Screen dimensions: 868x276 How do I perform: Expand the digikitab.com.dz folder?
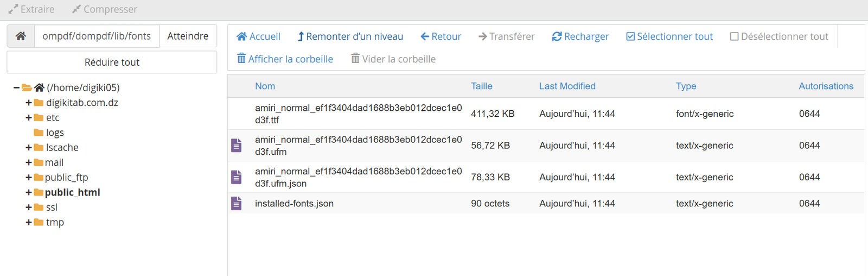point(28,103)
